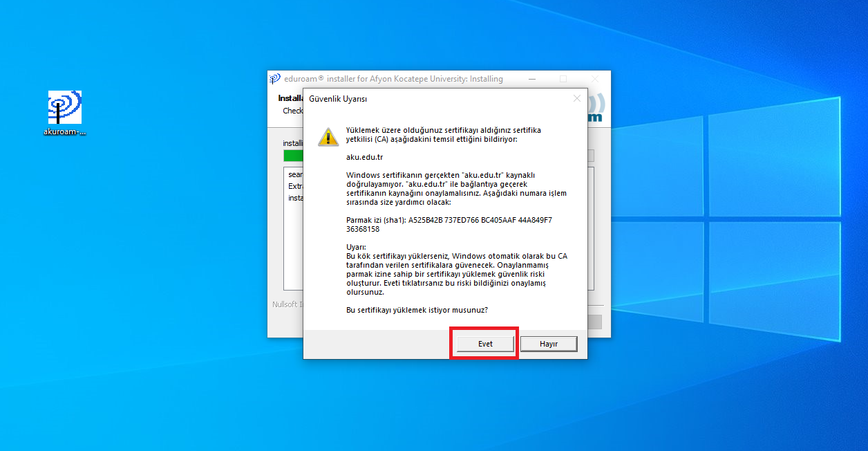This screenshot has width=868, height=451.
Task: Close the eduroam installer window
Action: pos(594,79)
